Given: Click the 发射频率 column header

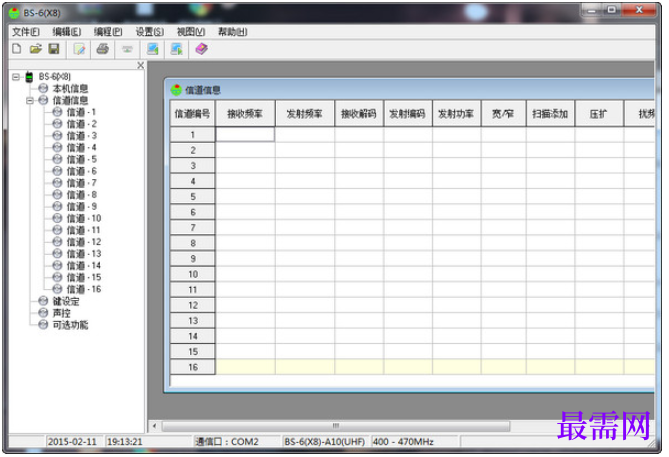Looking at the screenshot, I should (x=305, y=114).
